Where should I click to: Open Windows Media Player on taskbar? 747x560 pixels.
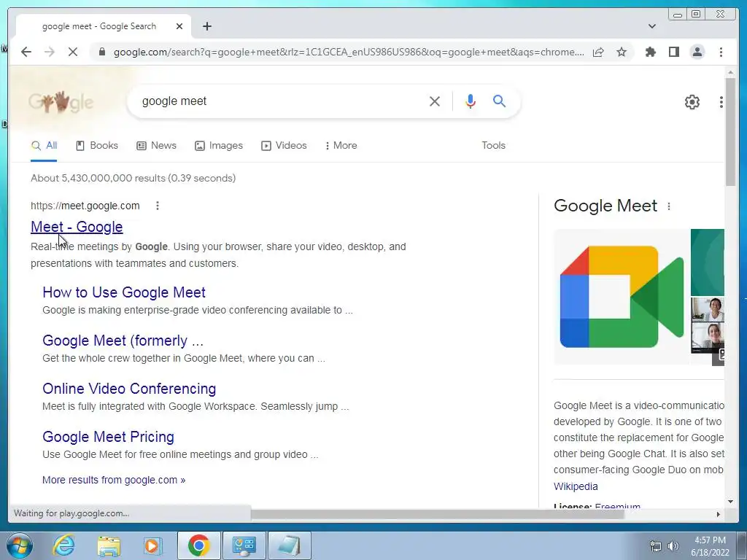coord(152,545)
